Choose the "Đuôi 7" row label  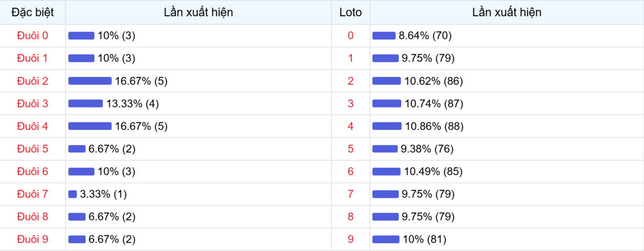[33, 194]
